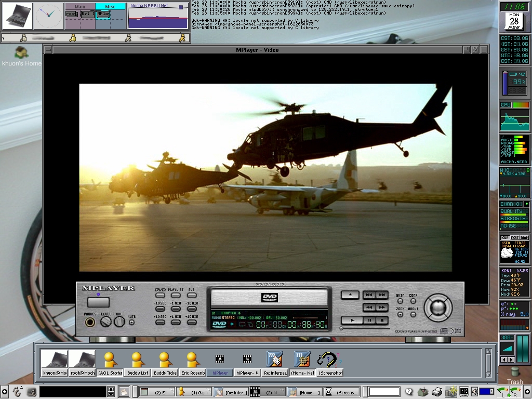The width and height of the screenshot is (532, 399).
Task: Open the AOL System icon in icon box
Action: 110,363
